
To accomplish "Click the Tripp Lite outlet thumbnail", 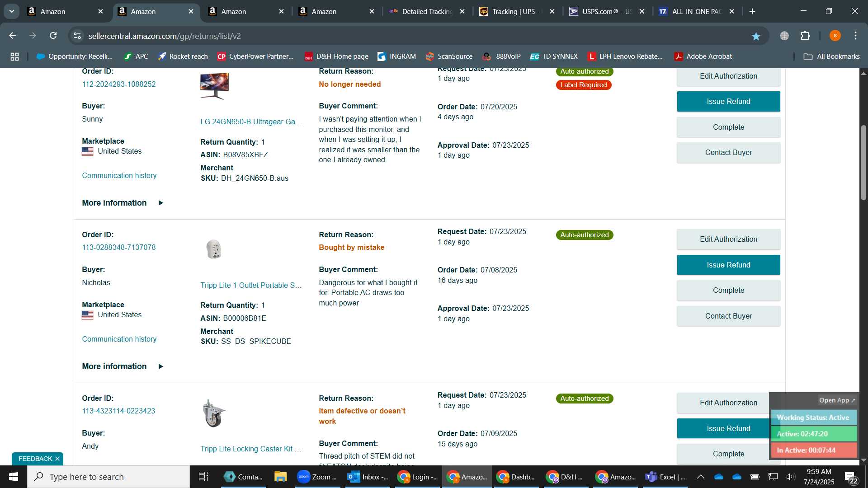I will tap(214, 249).
